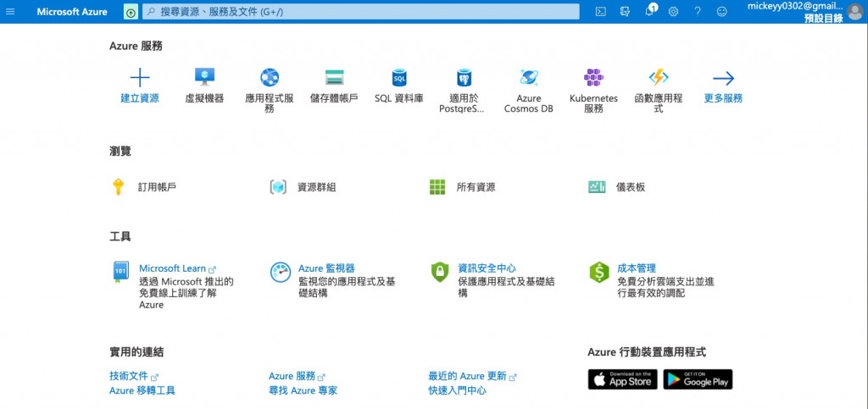Click the App Store download badge
This screenshot has width=868, height=409.
click(622, 379)
